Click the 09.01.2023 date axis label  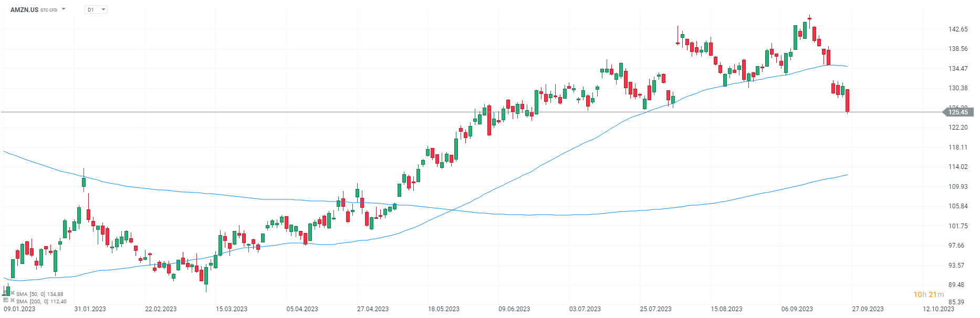[x=19, y=309]
